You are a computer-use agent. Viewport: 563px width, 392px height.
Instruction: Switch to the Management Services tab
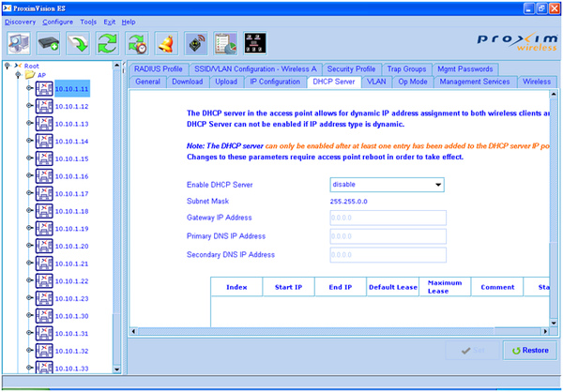pyautogui.click(x=475, y=82)
